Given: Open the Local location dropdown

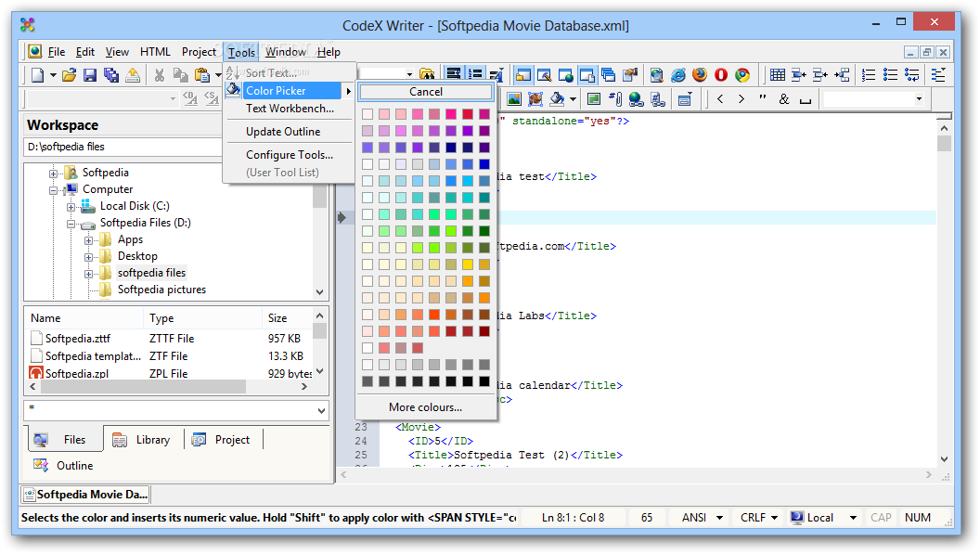Looking at the screenshot, I should pos(853,518).
